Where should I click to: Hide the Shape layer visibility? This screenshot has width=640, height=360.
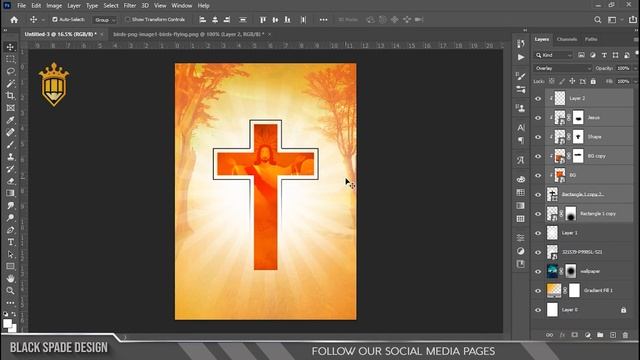pos(538,137)
